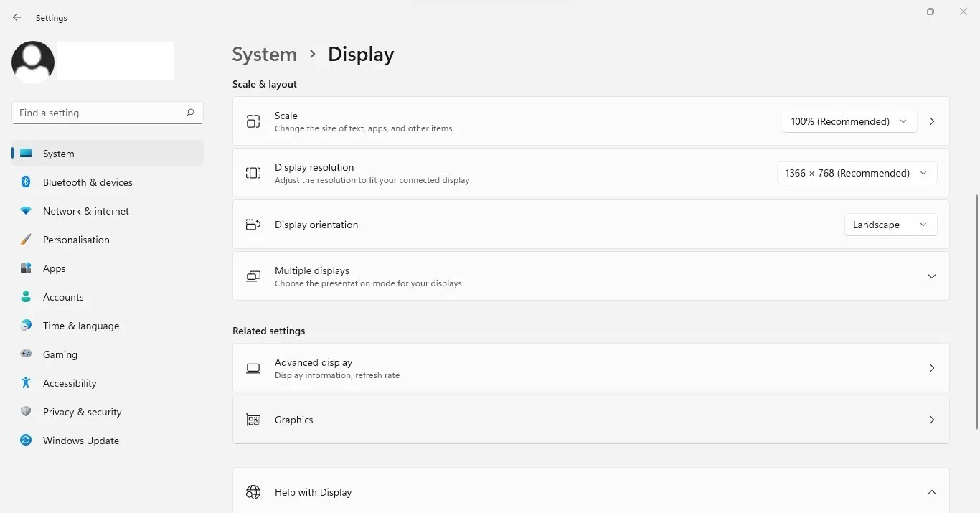Open the Accessibility settings icon
The width and height of the screenshot is (980, 513).
25,383
